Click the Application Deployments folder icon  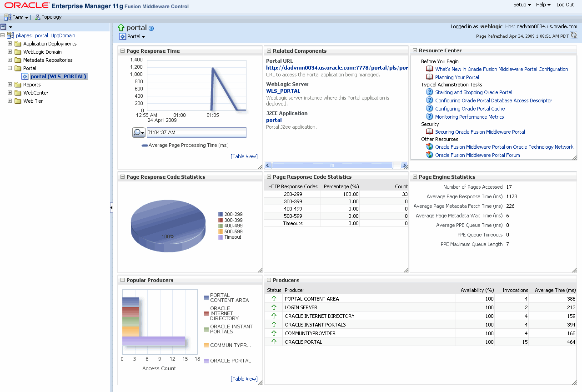(x=18, y=44)
